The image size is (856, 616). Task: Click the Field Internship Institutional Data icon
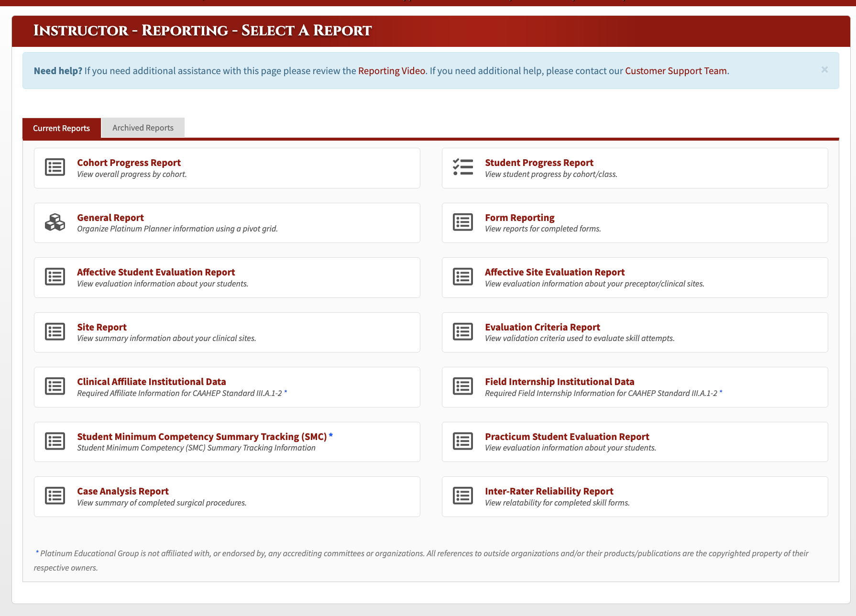click(x=463, y=386)
